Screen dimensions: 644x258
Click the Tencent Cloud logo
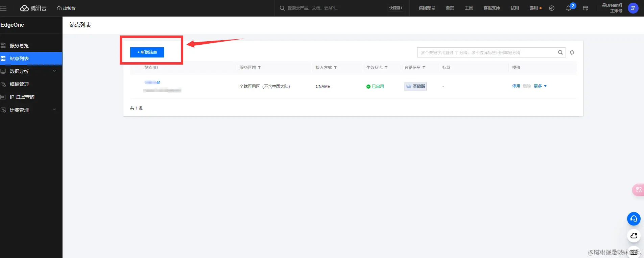[x=33, y=8]
